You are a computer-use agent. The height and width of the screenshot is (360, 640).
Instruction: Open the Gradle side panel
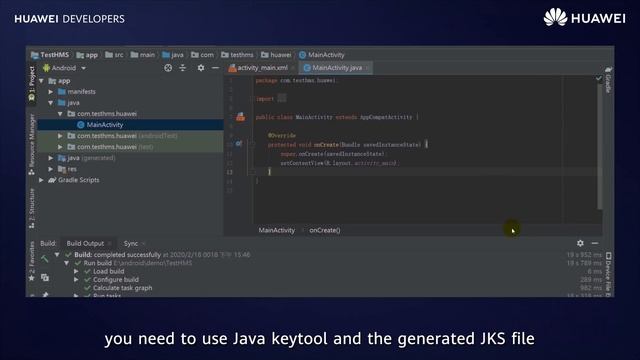pos(608,80)
